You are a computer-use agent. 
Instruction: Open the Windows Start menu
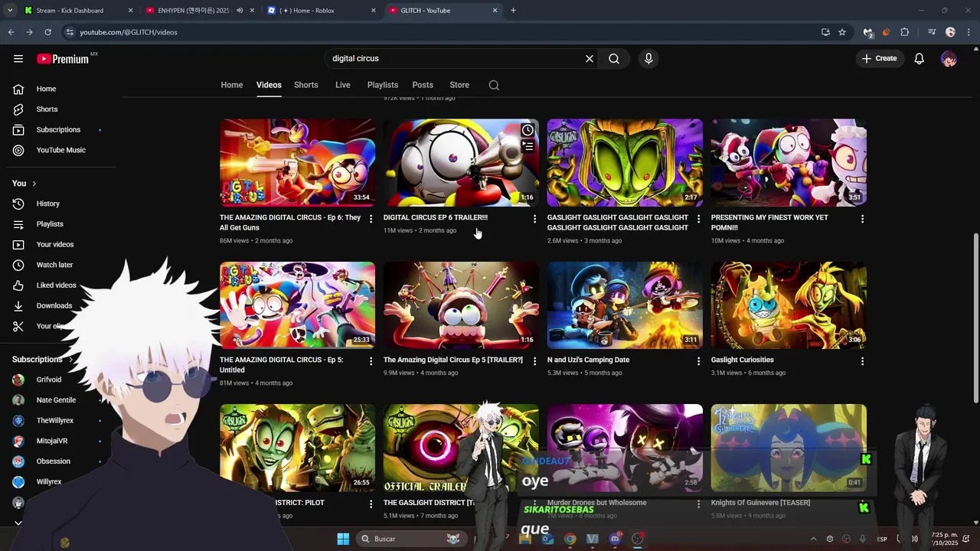(x=343, y=539)
